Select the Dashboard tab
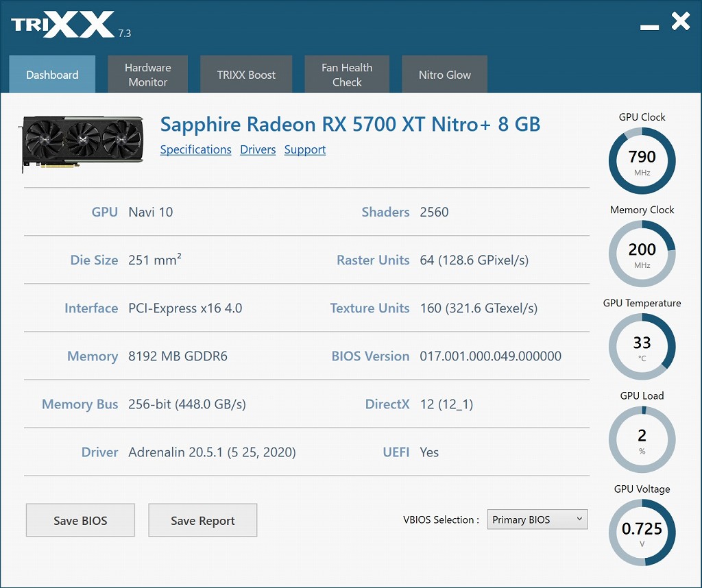The image size is (702, 588). tap(52, 75)
